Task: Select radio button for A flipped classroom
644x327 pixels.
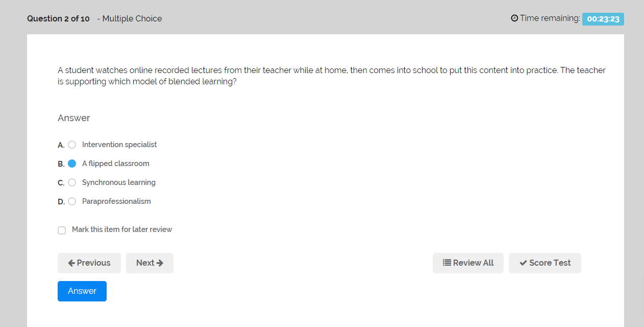Action: 72,163
